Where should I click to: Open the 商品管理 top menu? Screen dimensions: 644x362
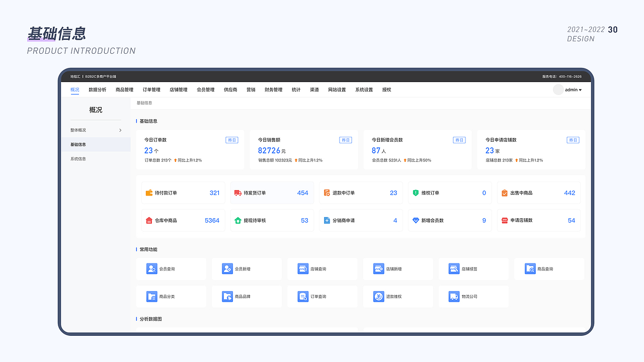coord(124,90)
